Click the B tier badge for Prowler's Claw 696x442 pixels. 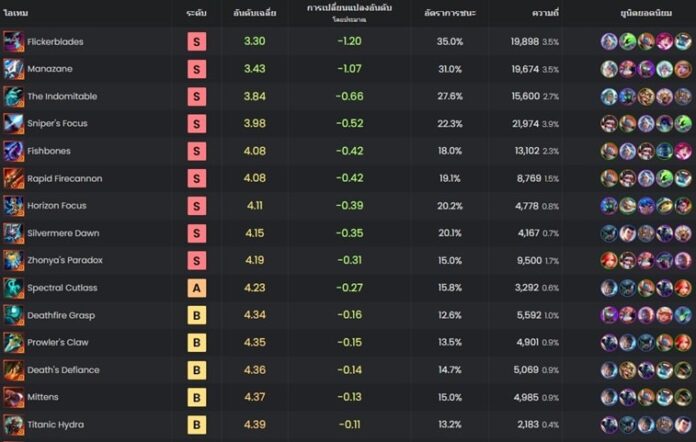tap(197, 343)
